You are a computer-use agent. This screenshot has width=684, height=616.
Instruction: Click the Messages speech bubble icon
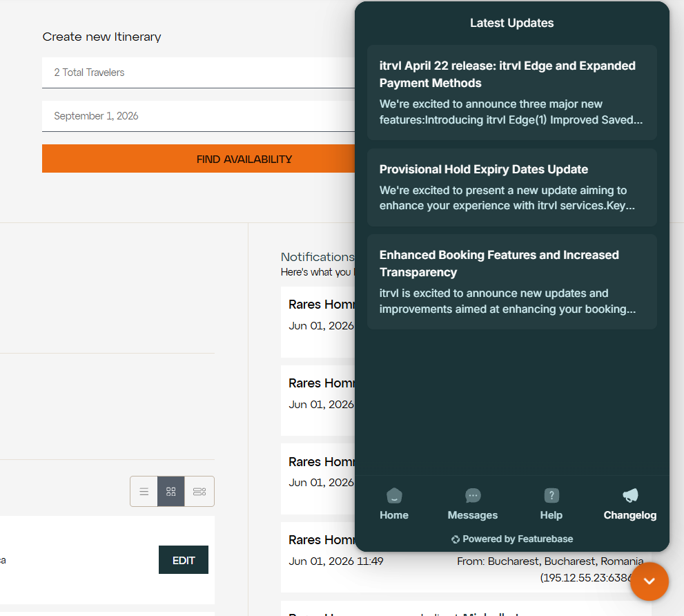point(473,496)
